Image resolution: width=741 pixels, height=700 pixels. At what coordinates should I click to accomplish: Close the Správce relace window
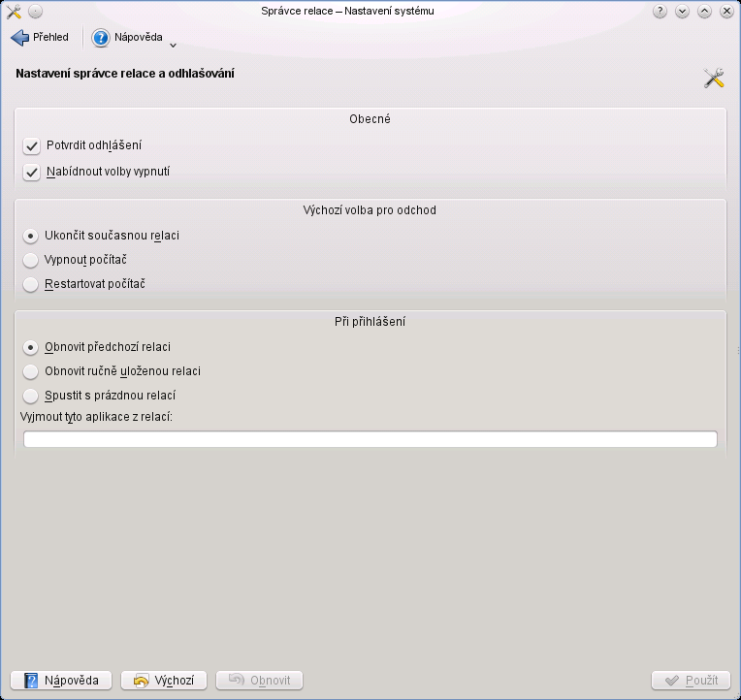[x=726, y=12]
